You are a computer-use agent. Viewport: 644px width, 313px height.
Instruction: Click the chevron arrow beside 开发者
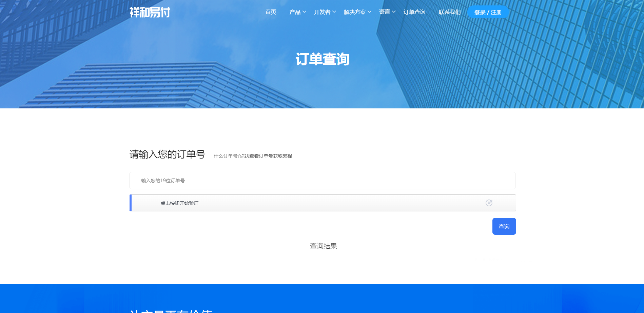[334, 12]
